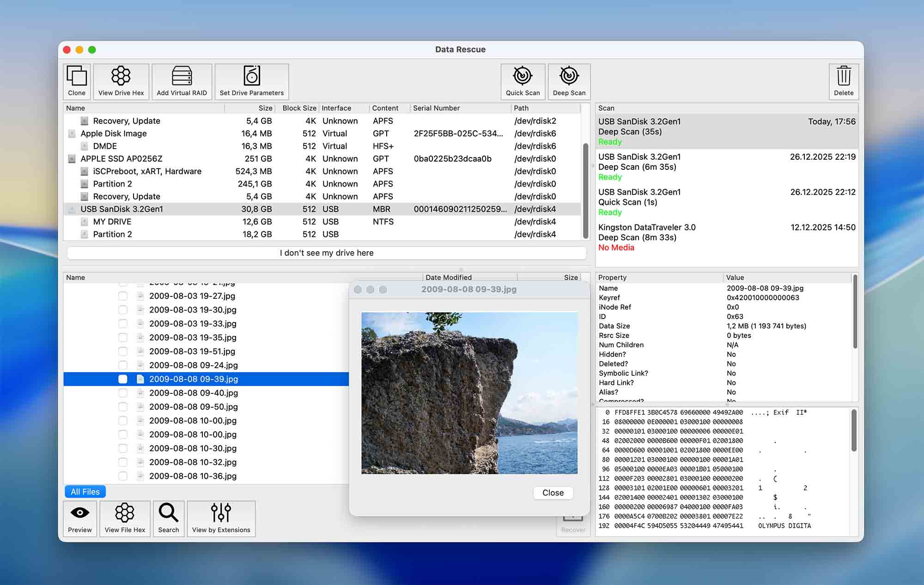Click file icon of 2009-08-08 10-36.jpg
Screen dimensions: 924x585
point(140,476)
